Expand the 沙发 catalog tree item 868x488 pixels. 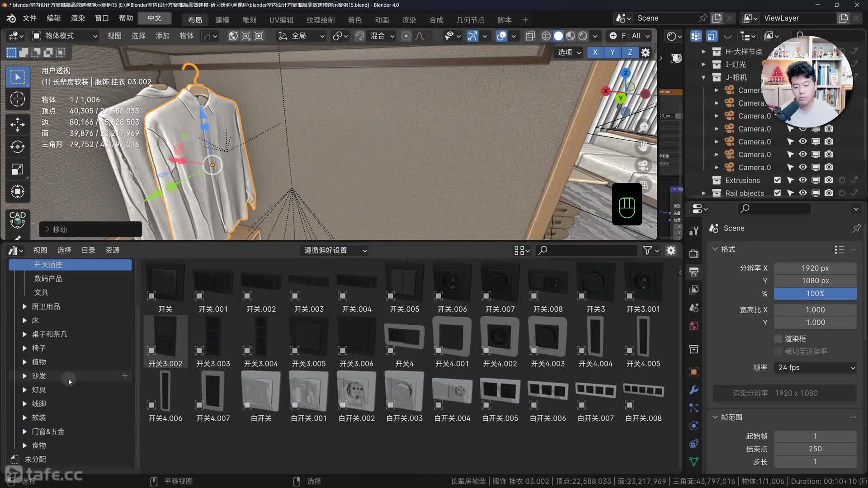coord(24,376)
